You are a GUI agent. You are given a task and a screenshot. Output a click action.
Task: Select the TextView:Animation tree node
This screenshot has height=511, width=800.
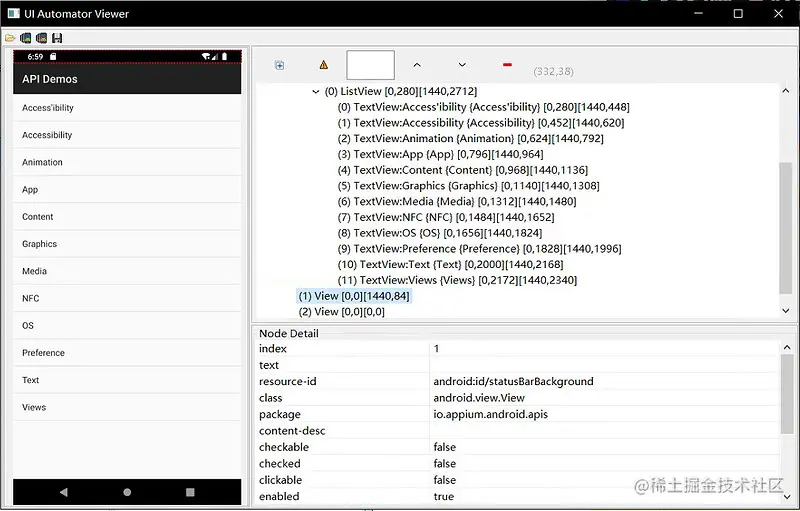pos(470,139)
